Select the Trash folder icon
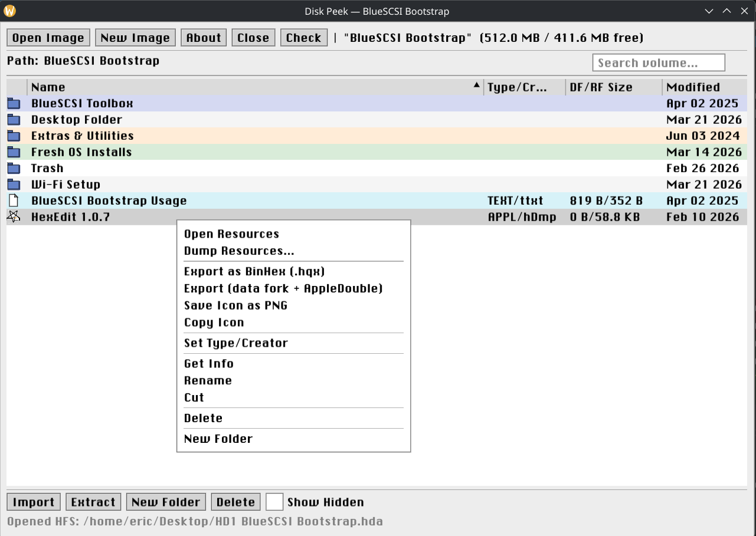 click(13, 168)
